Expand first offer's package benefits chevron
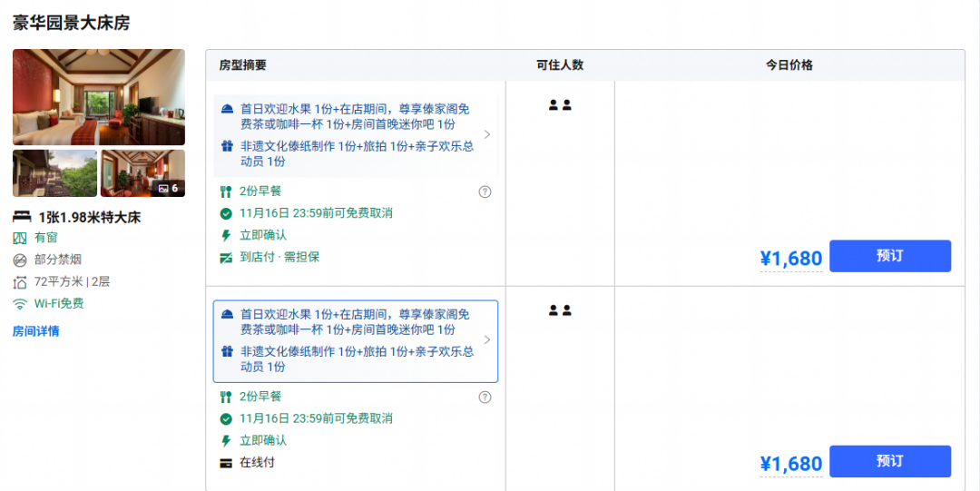 point(487,134)
